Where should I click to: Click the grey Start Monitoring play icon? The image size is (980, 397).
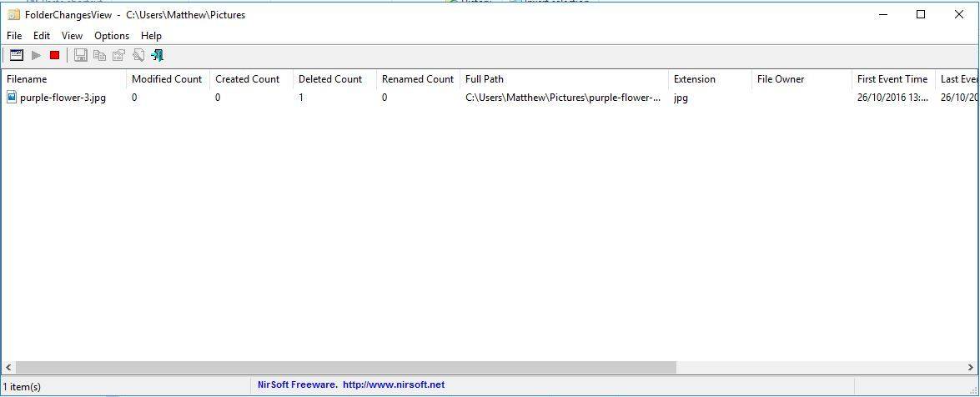click(x=36, y=56)
